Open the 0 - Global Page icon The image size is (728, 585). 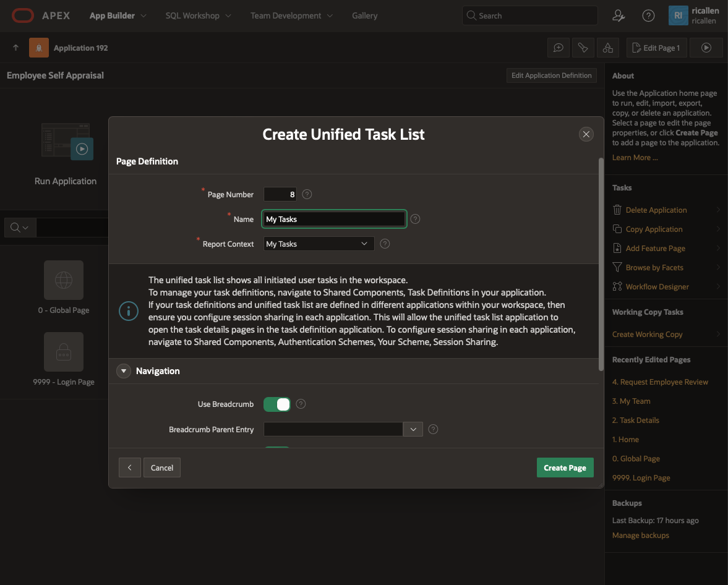64,280
